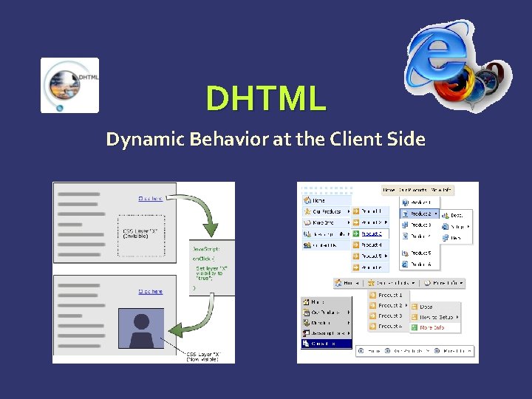
Task: Expand the Setup arrow in white submenu
Action: pyautogui.click(x=468, y=227)
